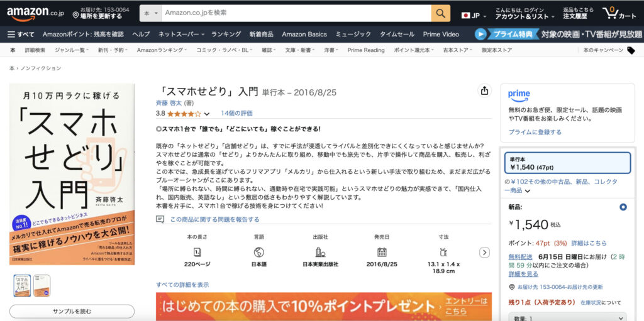This screenshot has height=321, width=644.
Task: Click the orange search magnifier button
Action: pyautogui.click(x=441, y=13)
